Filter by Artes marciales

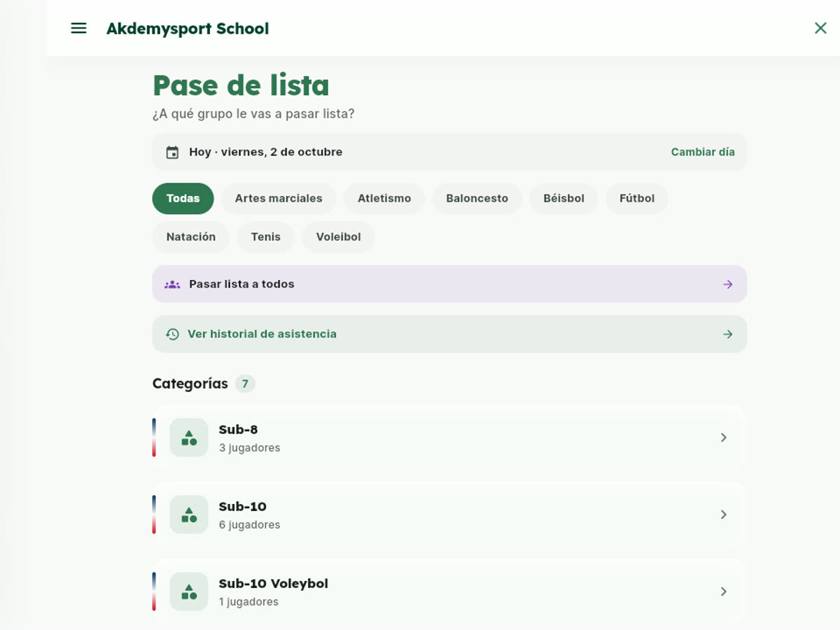279,198
